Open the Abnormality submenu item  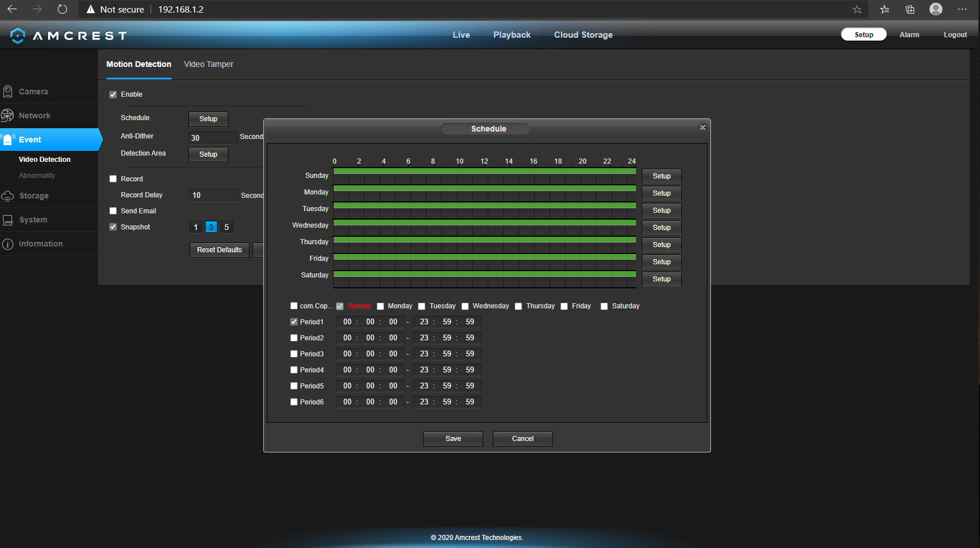37,176
